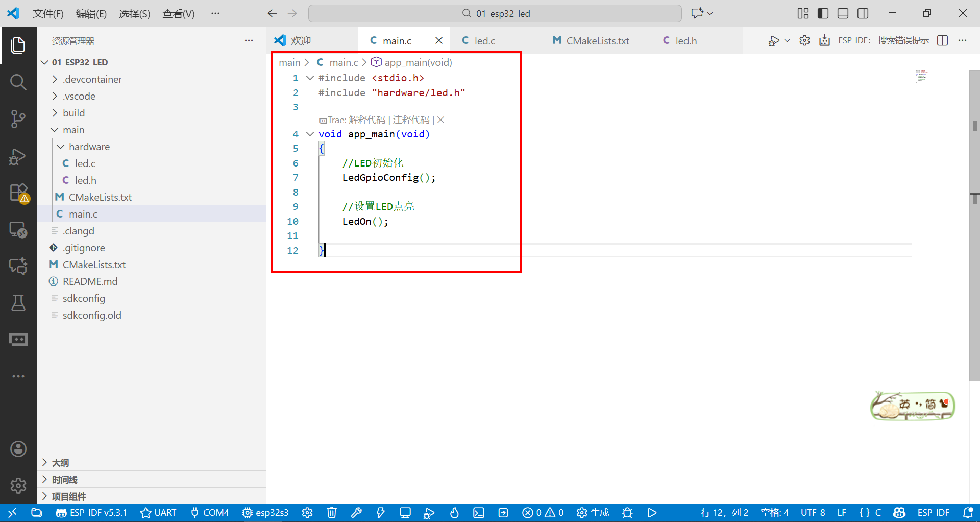Viewport: 980px width, 522px height.
Task: Open the Remote Explorer view
Action: click(x=18, y=230)
